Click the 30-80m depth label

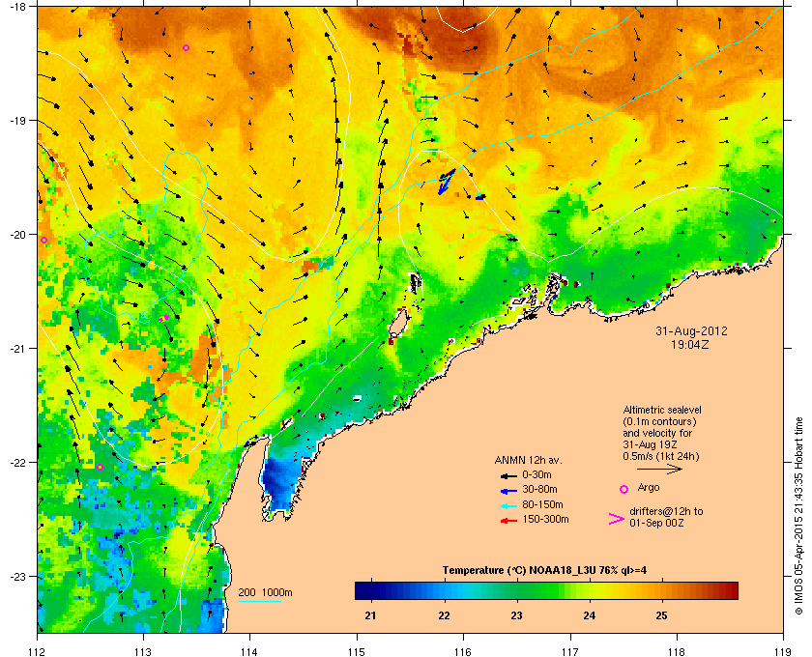(x=539, y=489)
